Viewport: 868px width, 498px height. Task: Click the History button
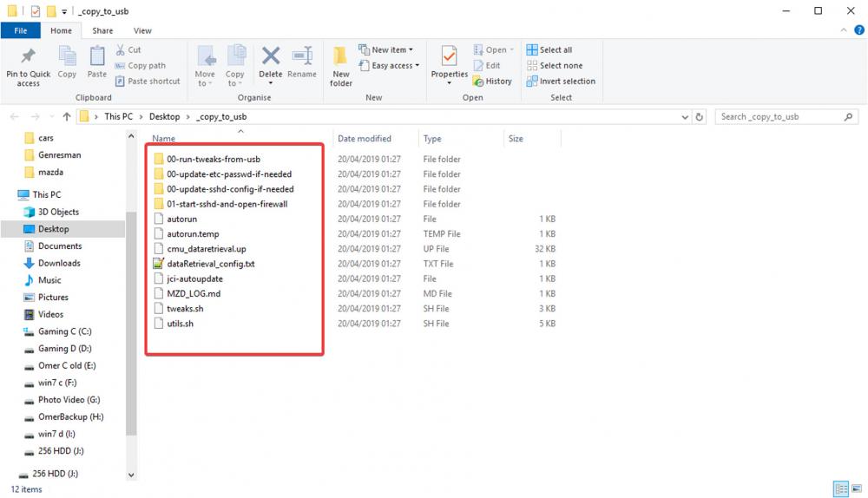coord(492,82)
